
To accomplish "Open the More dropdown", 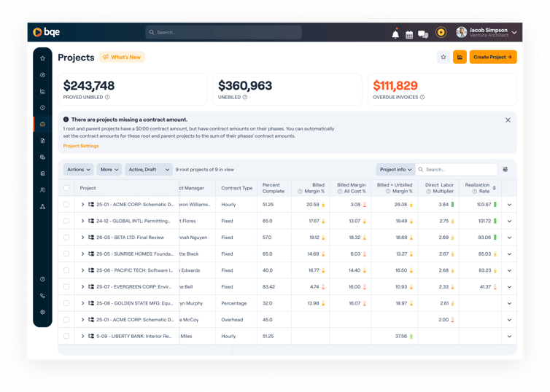I will (109, 170).
